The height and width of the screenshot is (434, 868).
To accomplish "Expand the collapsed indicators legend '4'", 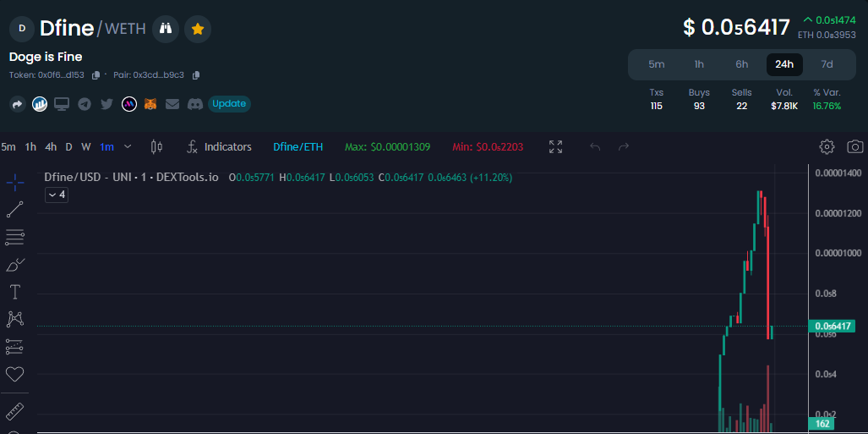I will 57,195.
